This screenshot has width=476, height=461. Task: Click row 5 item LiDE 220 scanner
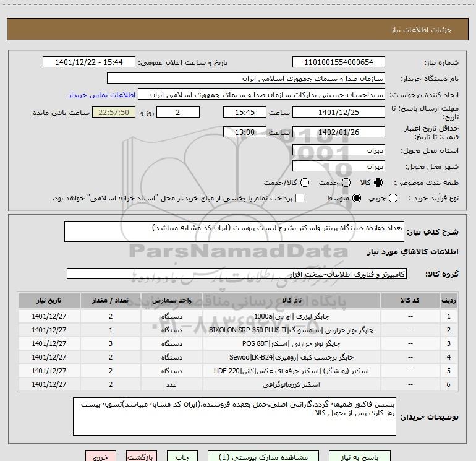pos(291,371)
